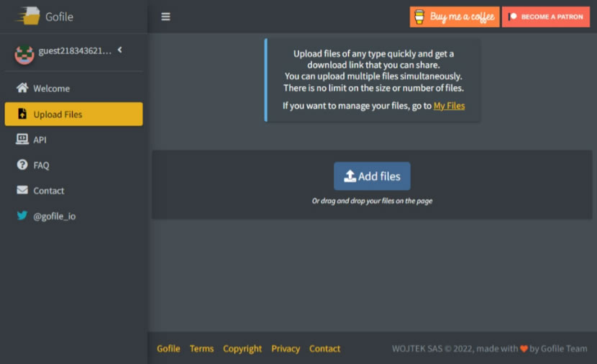The height and width of the screenshot is (364, 597).
Task: Click the Patreon logo icon
Action: [x=512, y=17]
